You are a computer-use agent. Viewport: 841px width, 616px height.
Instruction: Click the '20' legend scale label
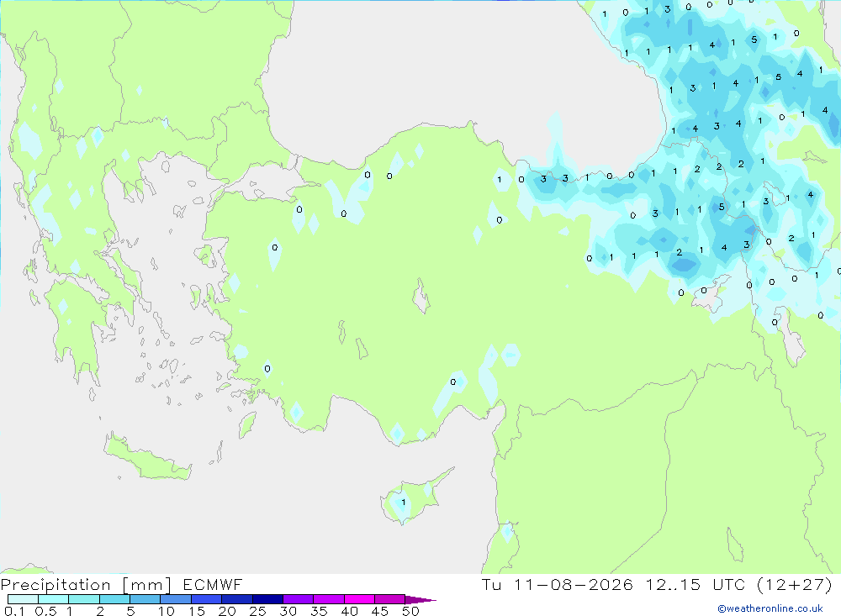click(x=227, y=611)
